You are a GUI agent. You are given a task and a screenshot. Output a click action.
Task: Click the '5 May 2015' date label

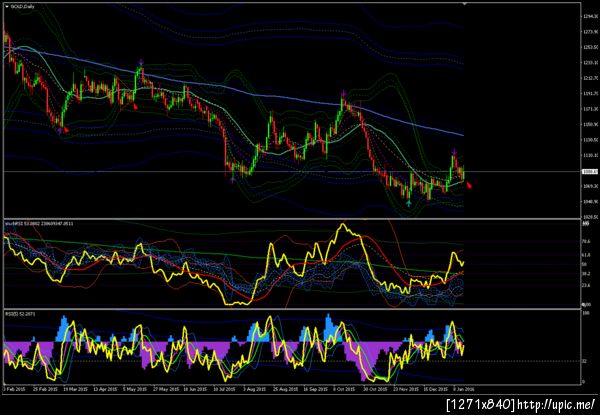tap(136, 389)
